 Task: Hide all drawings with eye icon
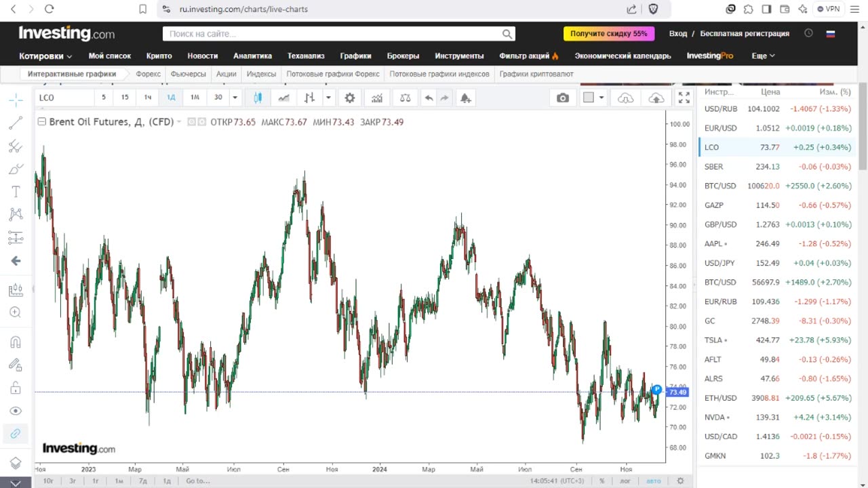pos(16,411)
